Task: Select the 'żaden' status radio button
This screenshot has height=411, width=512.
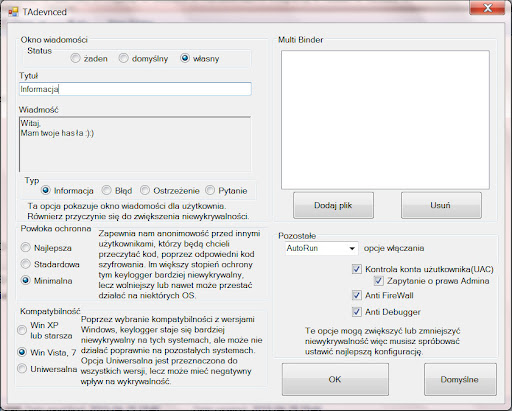Action: click(x=75, y=58)
